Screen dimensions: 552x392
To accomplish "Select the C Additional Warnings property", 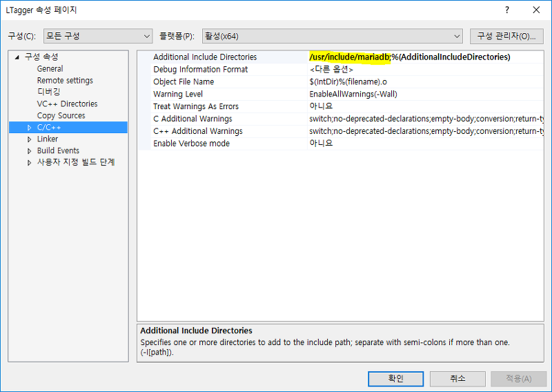I will (x=193, y=119).
